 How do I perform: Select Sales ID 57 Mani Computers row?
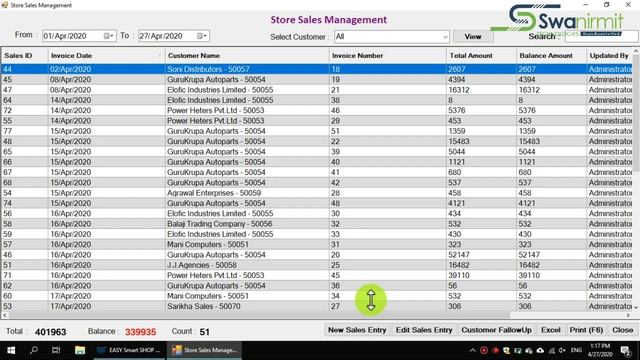(x=316, y=244)
